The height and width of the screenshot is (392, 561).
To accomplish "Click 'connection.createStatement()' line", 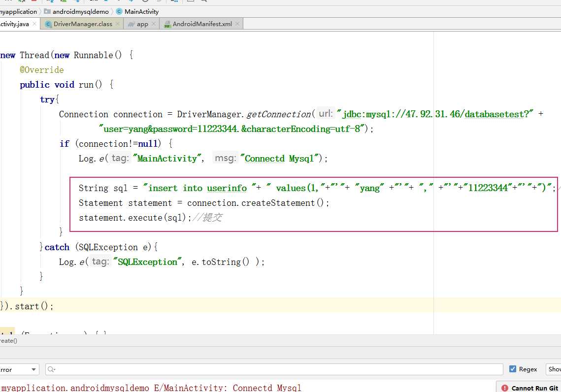I will point(203,203).
